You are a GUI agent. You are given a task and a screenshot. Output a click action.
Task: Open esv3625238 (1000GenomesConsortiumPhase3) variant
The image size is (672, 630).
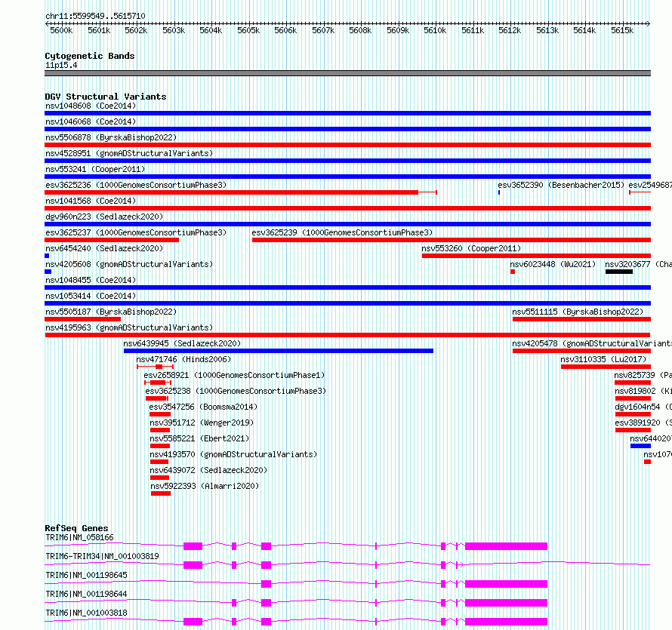pyautogui.click(x=236, y=391)
